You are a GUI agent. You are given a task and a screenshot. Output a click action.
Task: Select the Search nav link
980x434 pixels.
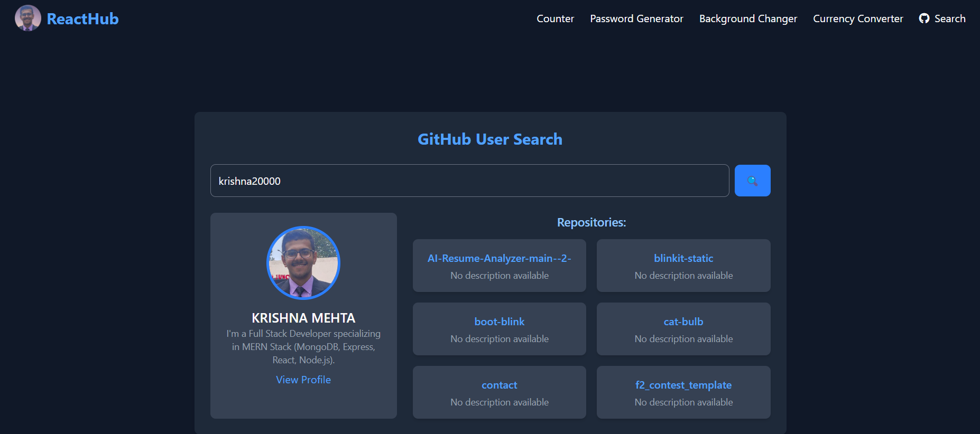coord(949,18)
